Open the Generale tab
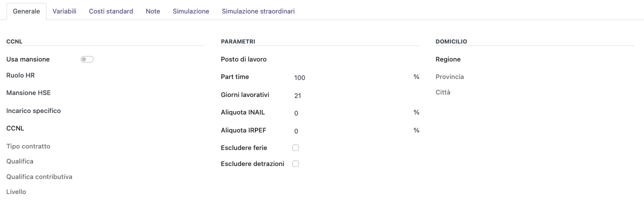Screen dimensions: 644x212 click(26, 11)
